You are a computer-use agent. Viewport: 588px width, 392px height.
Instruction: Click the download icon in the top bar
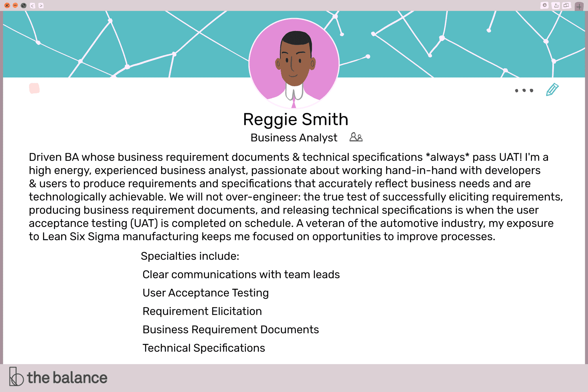[x=544, y=5]
